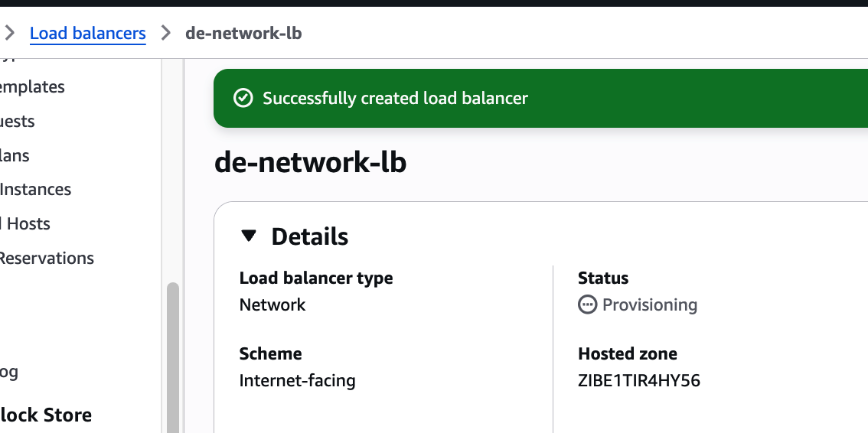Click the Details section heading text
Viewport: 868px width, 433px height.
point(310,236)
